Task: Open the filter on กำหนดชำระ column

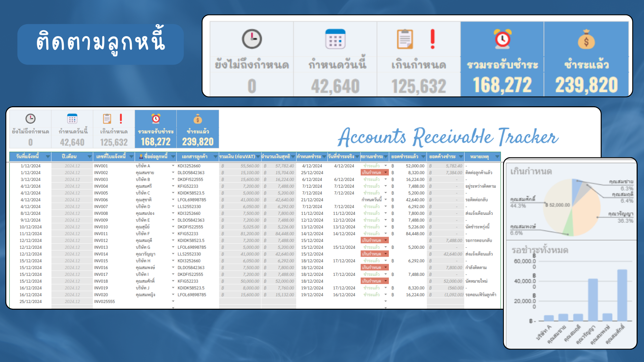Action: click(x=324, y=157)
